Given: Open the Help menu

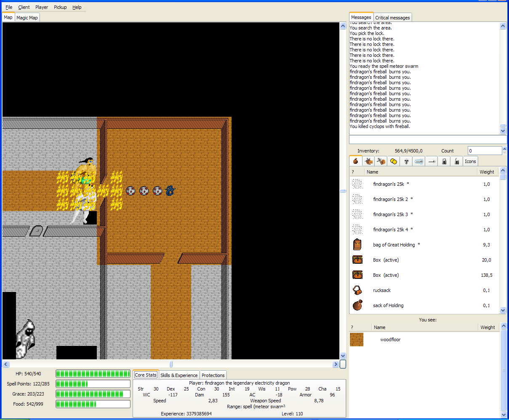Looking at the screenshot, I should 77,7.
